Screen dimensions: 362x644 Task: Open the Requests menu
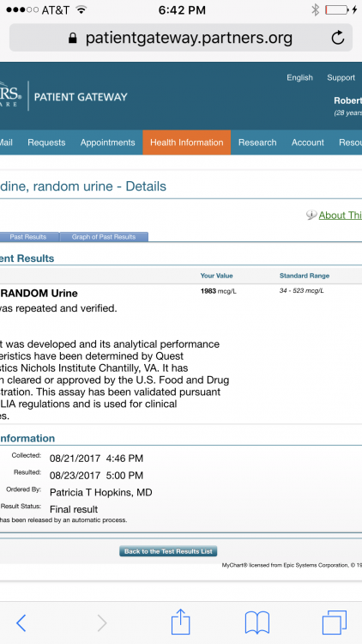[46, 143]
